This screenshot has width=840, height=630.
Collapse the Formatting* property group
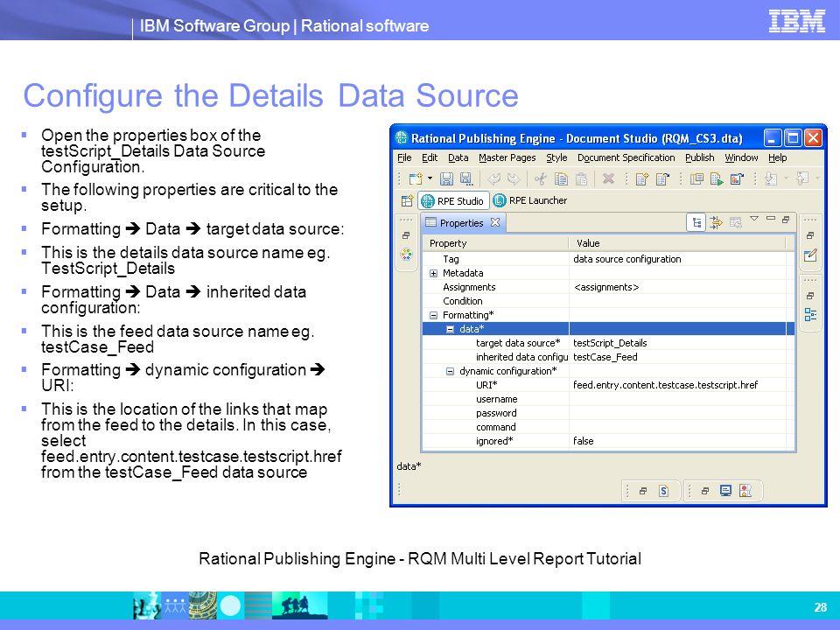pos(433,315)
